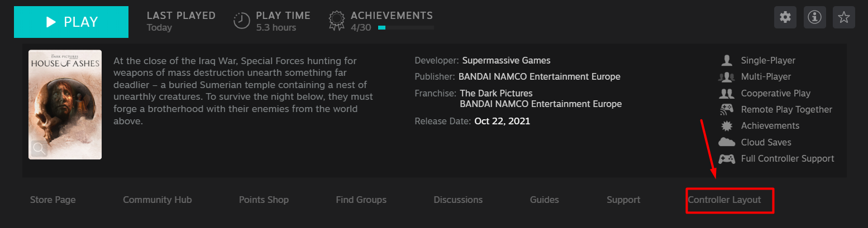
Task: Select the Discussions link
Action: 458,200
